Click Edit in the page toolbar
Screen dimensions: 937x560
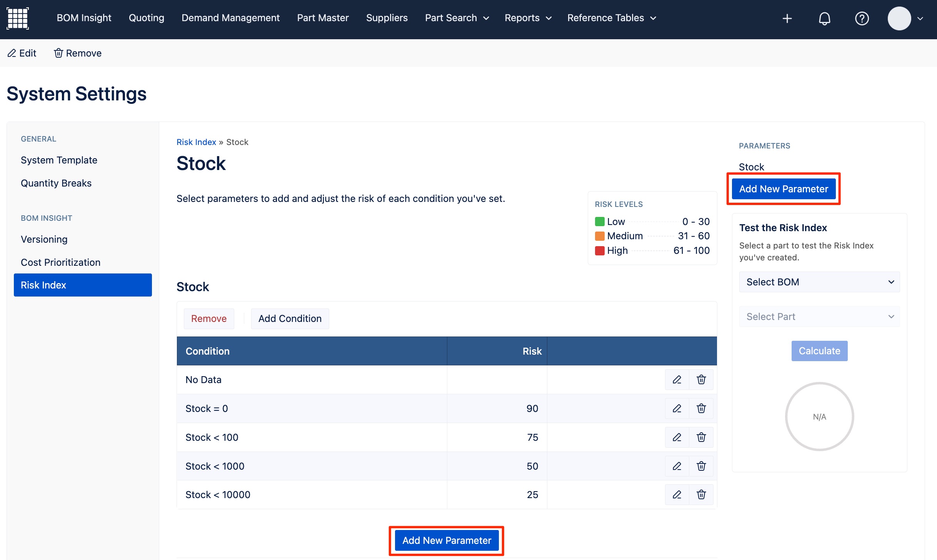pos(22,53)
